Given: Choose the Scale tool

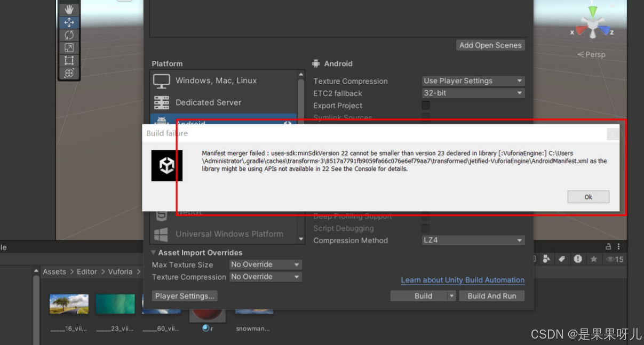Looking at the screenshot, I should click(69, 48).
